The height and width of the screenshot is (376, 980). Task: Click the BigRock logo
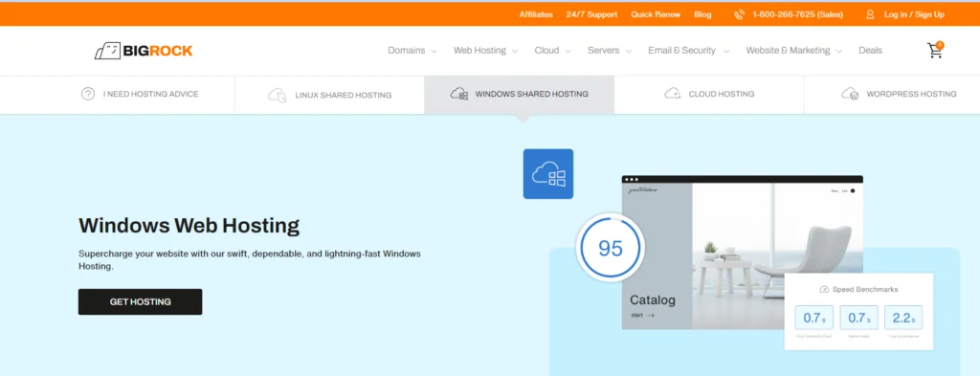144,52
